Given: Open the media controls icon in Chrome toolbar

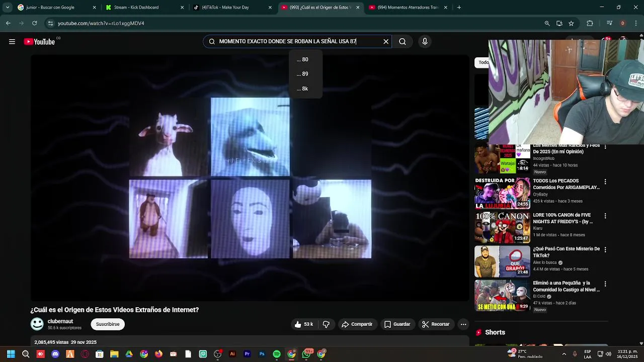Looking at the screenshot, I should coord(609,23).
